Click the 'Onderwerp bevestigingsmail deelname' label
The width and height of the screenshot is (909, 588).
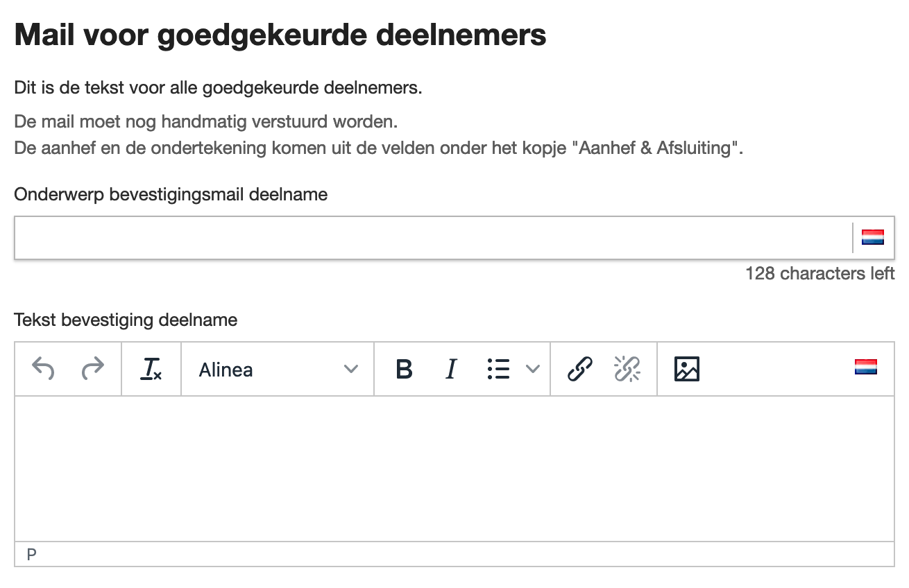tap(171, 195)
